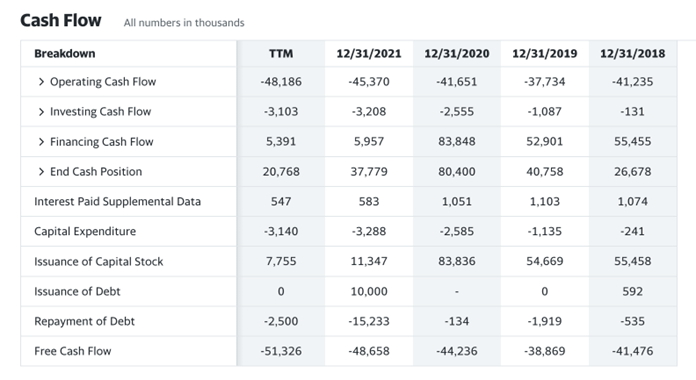Click the Issuance of Capital Stock label
696x380 pixels.
point(99,261)
